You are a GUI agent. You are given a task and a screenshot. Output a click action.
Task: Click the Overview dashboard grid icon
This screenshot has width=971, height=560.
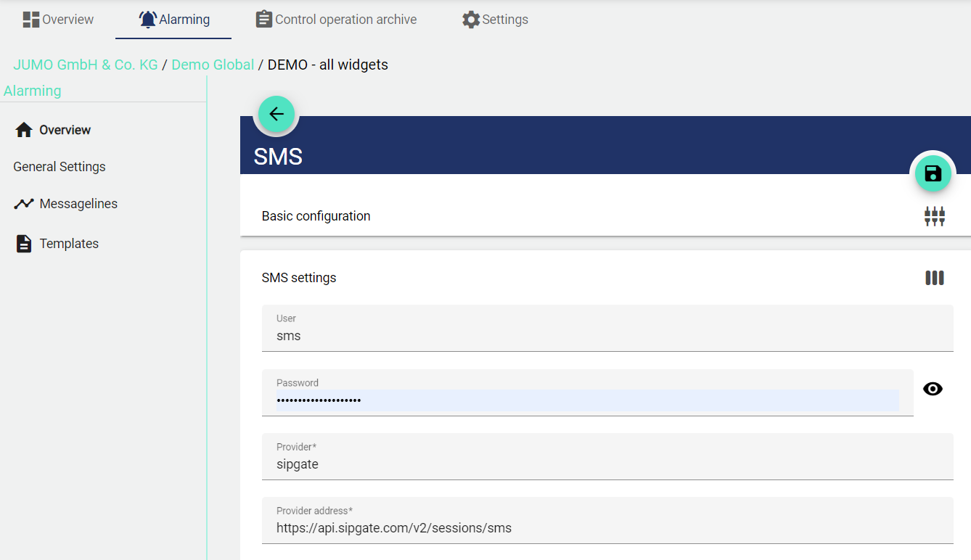coord(31,20)
